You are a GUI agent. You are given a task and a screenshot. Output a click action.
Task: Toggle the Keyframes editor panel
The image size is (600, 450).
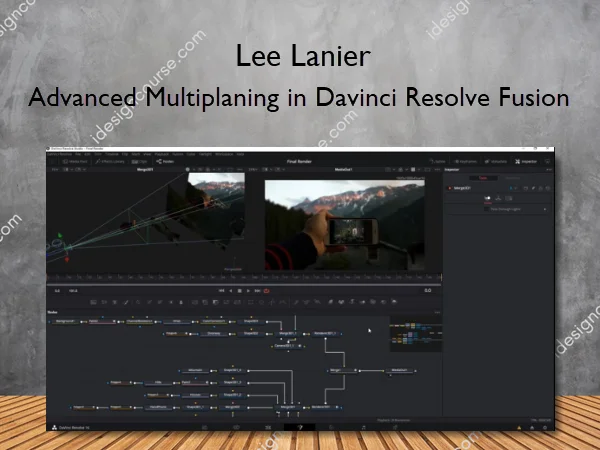(x=465, y=161)
